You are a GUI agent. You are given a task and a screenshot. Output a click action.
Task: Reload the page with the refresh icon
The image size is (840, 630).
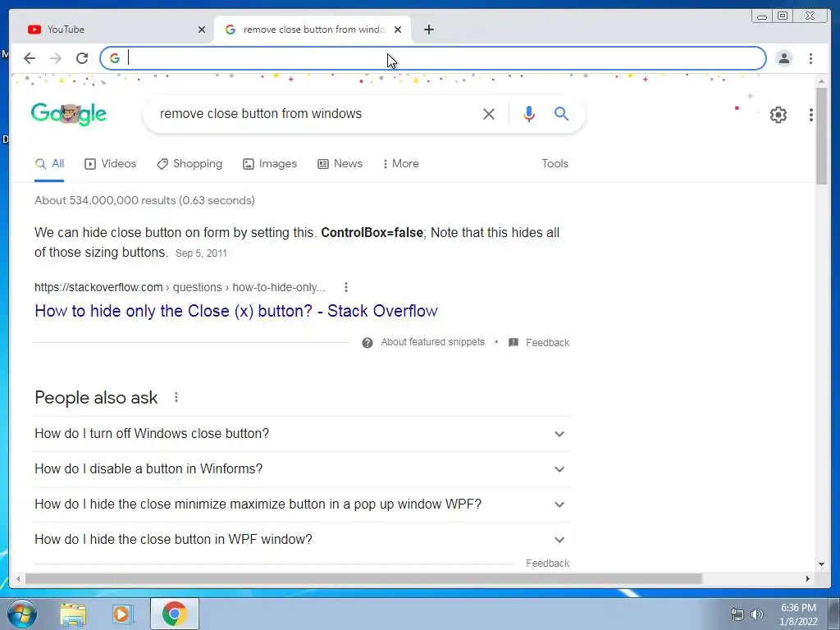(x=82, y=58)
